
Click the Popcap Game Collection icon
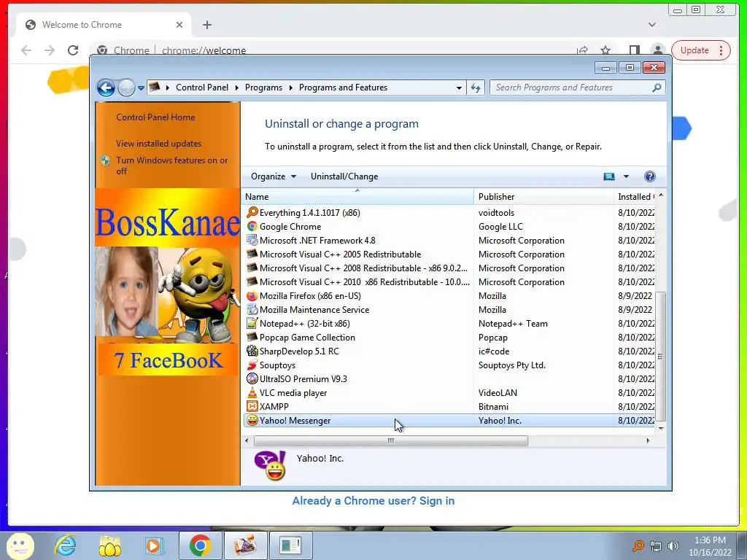tap(252, 337)
